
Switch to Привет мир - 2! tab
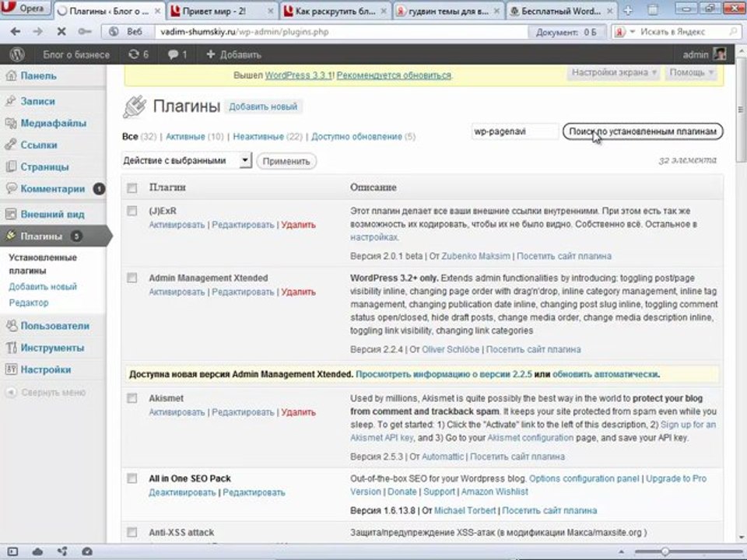point(223,10)
